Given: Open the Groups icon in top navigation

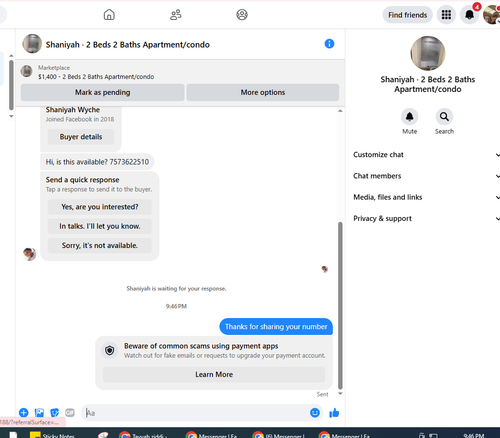Looking at the screenshot, I should [242, 15].
